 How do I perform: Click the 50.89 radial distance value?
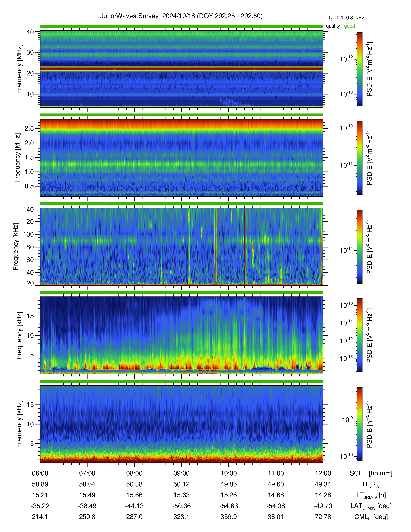click(x=40, y=484)
